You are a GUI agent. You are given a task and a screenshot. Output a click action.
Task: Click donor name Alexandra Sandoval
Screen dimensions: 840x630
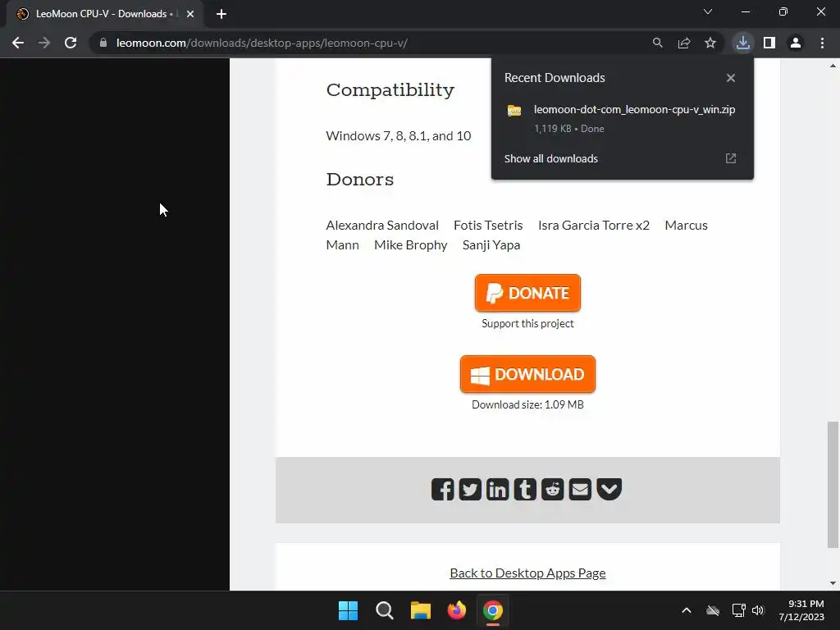pos(382,225)
